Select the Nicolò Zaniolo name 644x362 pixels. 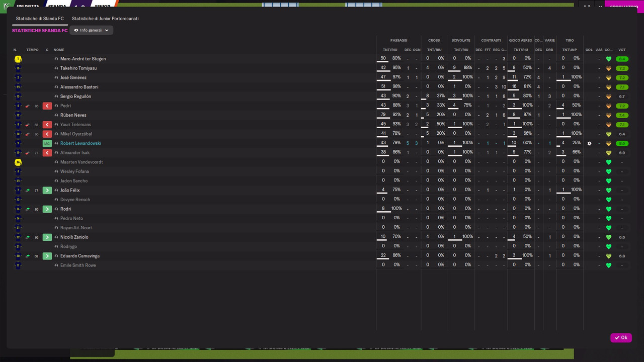74,237
